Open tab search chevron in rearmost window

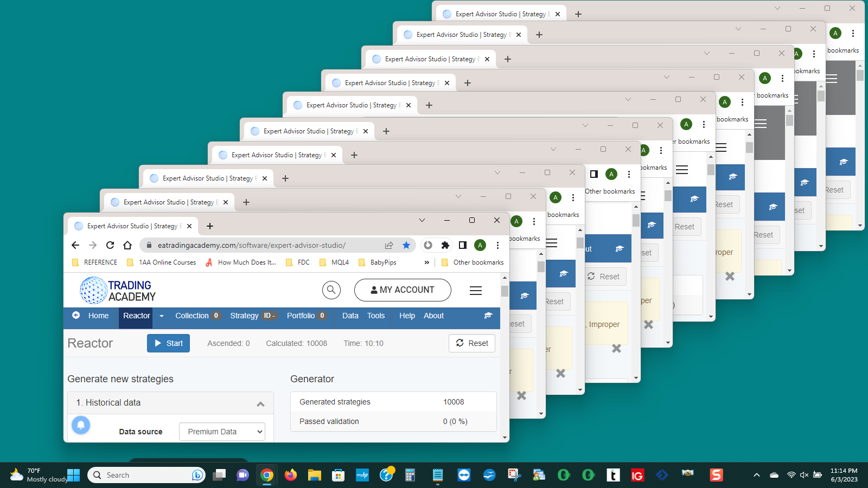(x=777, y=8)
